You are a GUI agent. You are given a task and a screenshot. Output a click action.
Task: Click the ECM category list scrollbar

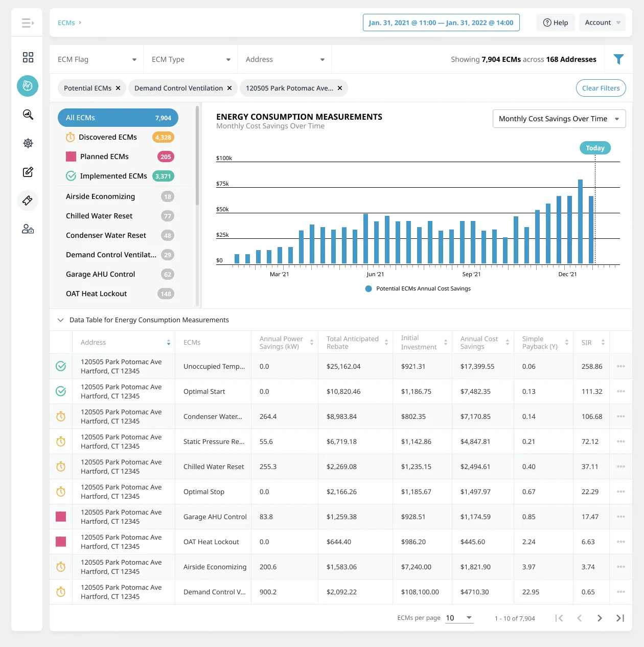197,155
